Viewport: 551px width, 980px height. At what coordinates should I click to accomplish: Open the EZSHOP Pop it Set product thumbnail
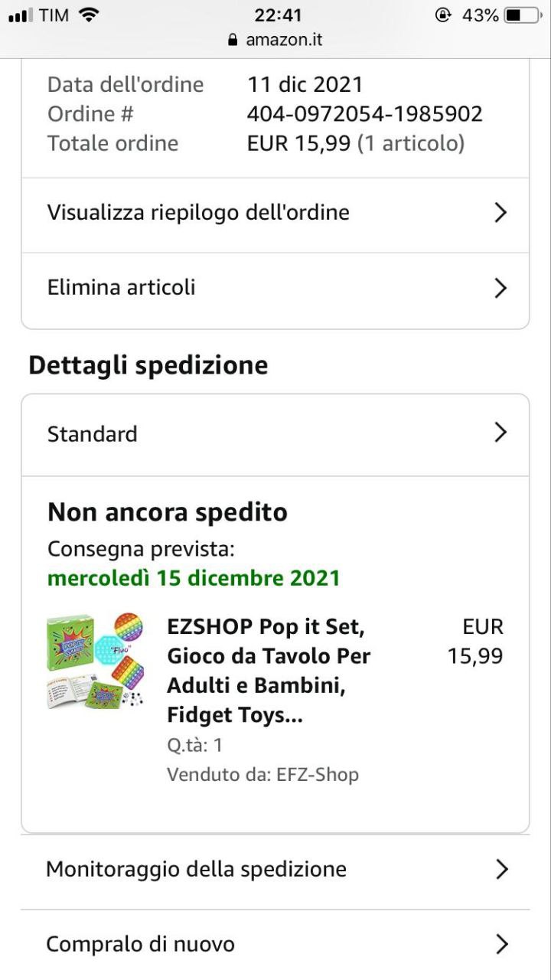pyautogui.click(x=95, y=660)
